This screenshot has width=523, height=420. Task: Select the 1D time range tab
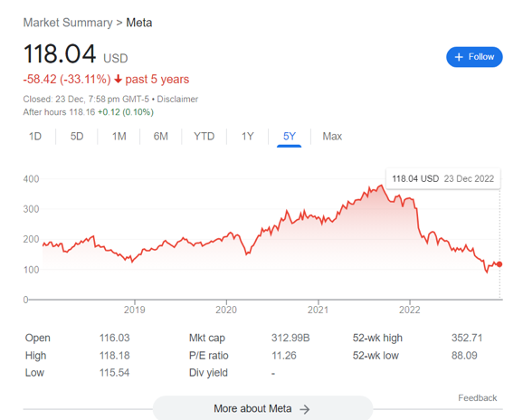[x=35, y=137]
